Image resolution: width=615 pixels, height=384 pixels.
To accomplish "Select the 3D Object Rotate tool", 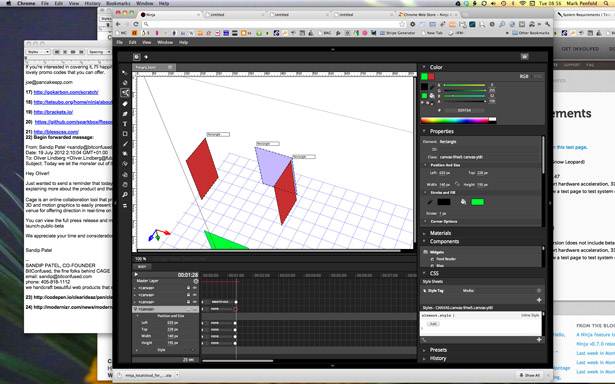I will tap(125, 83).
